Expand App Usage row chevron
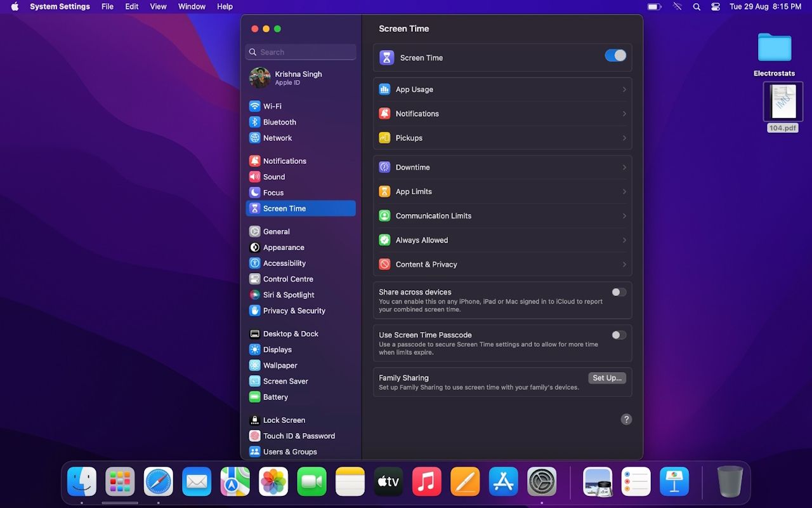The width and height of the screenshot is (812, 508). tap(624, 90)
